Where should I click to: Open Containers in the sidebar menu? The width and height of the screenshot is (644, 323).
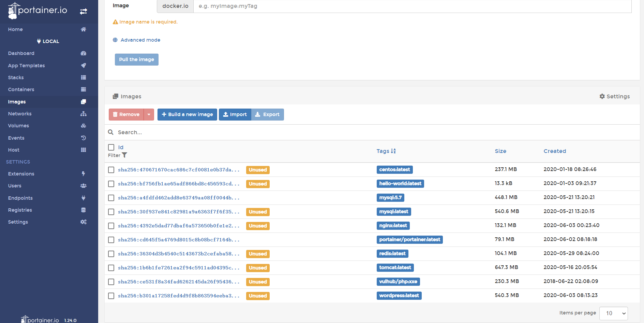(x=21, y=89)
